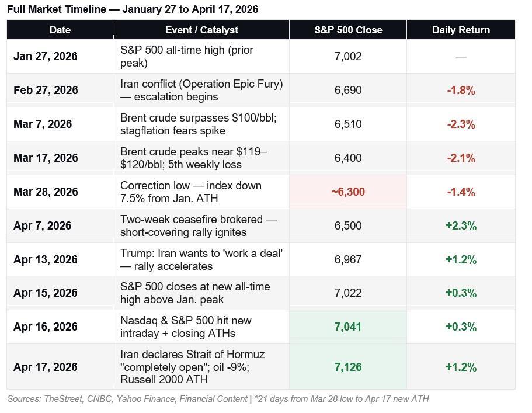Viewport: 532px width, 413px height.
Task: Click the Event / Catalyst column header
Action: coord(201,30)
